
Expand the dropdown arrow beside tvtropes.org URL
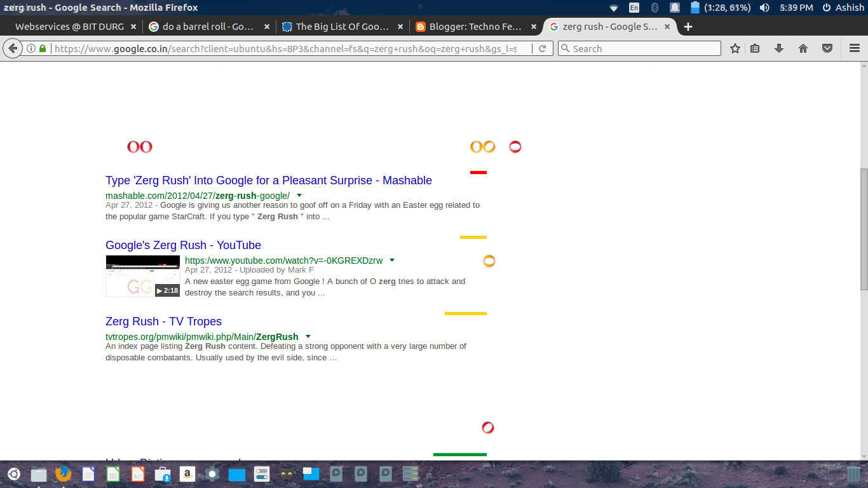coord(308,336)
